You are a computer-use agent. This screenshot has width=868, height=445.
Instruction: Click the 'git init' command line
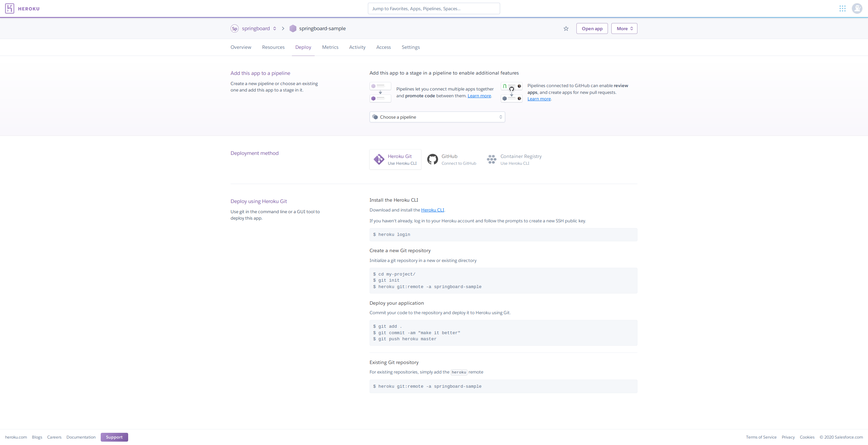[x=386, y=280]
